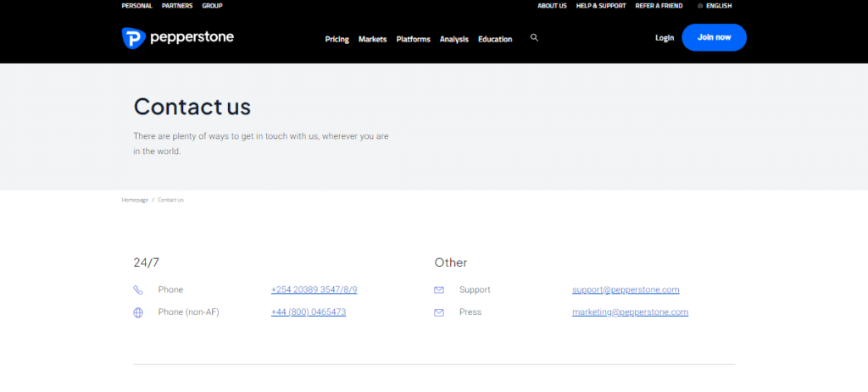Screen dimensions: 868x392
Task: Select the PARTNERS top tab
Action: pyautogui.click(x=177, y=6)
